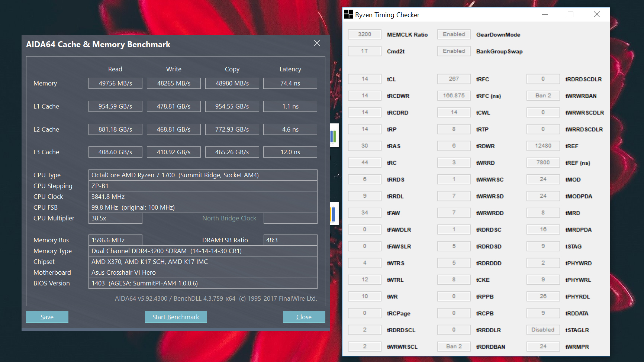Click the tWR value box showing 10

pyautogui.click(x=365, y=296)
